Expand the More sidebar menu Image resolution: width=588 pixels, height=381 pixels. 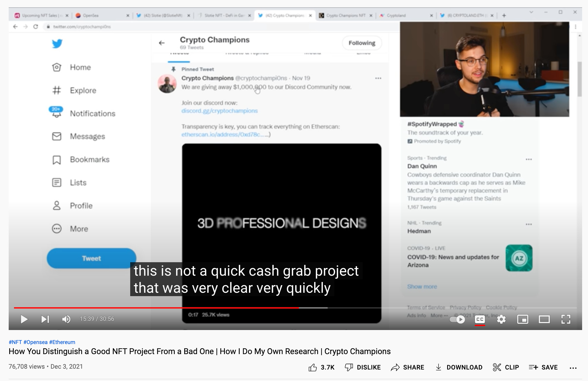(x=70, y=229)
